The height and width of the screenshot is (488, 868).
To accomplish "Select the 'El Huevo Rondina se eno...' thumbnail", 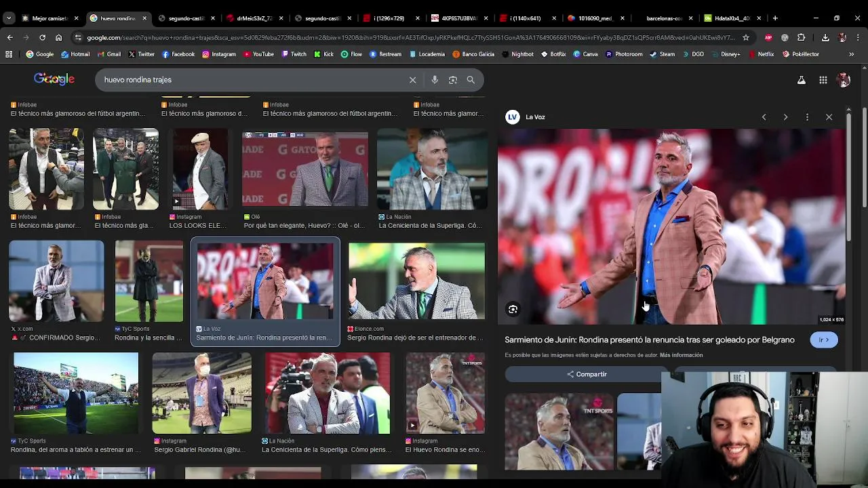I will click(x=445, y=393).
